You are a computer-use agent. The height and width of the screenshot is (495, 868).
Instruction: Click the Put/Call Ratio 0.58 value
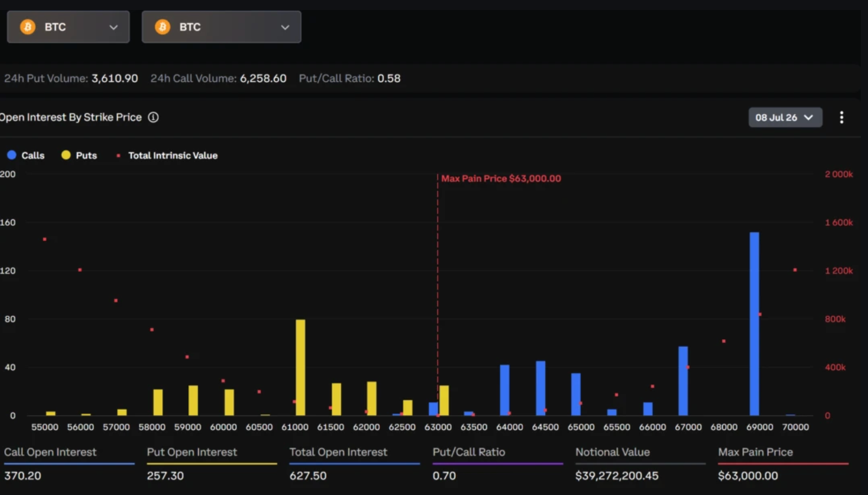click(389, 78)
